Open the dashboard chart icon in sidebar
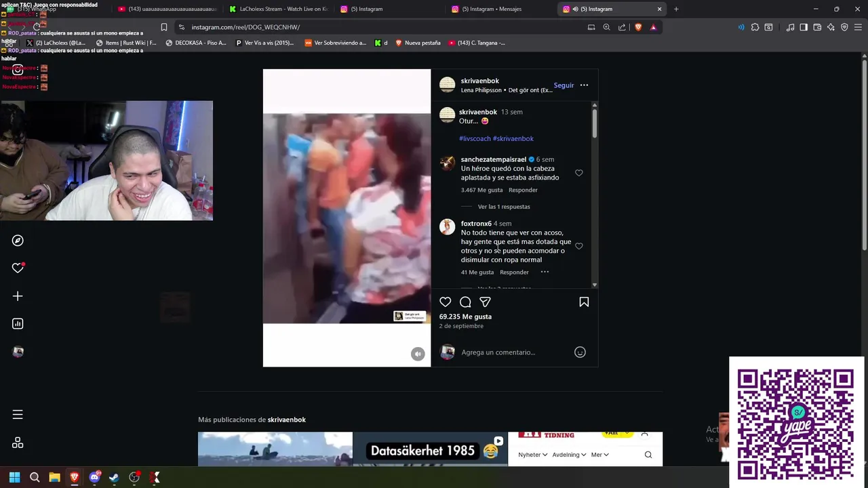868x488 pixels. [18, 324]
